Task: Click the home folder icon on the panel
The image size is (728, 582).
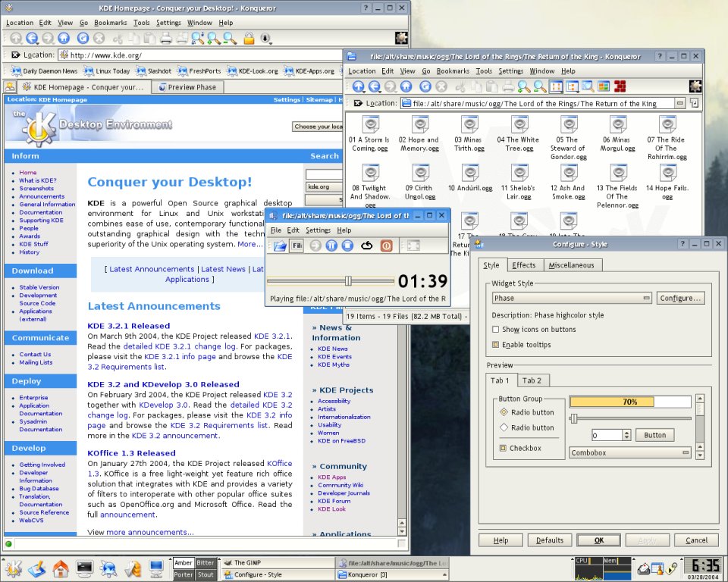Action: [x=61, y=568]
